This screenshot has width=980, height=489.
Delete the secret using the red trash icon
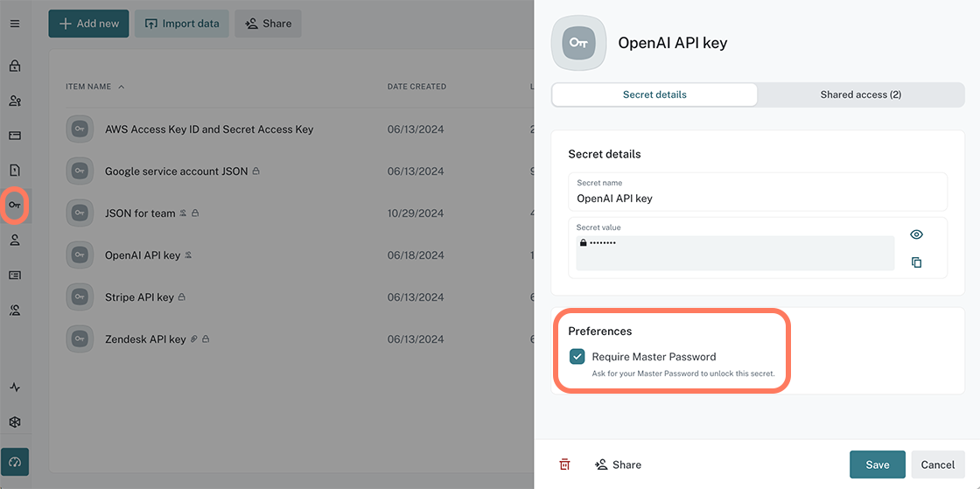pyautogui.click(x=564, y=465)
